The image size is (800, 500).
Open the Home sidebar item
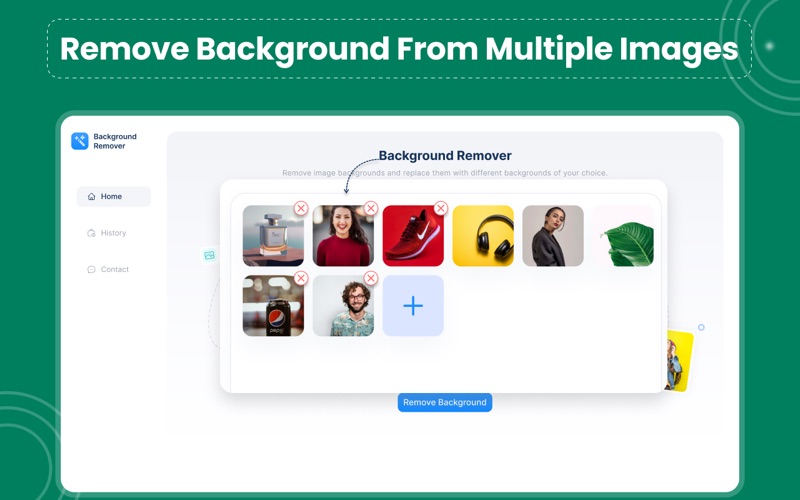click(x=113, y=197)
